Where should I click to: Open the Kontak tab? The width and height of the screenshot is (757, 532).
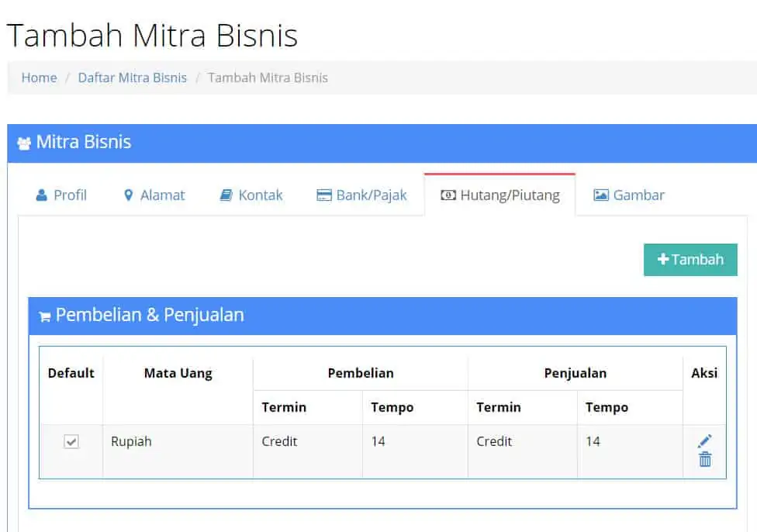251,195
